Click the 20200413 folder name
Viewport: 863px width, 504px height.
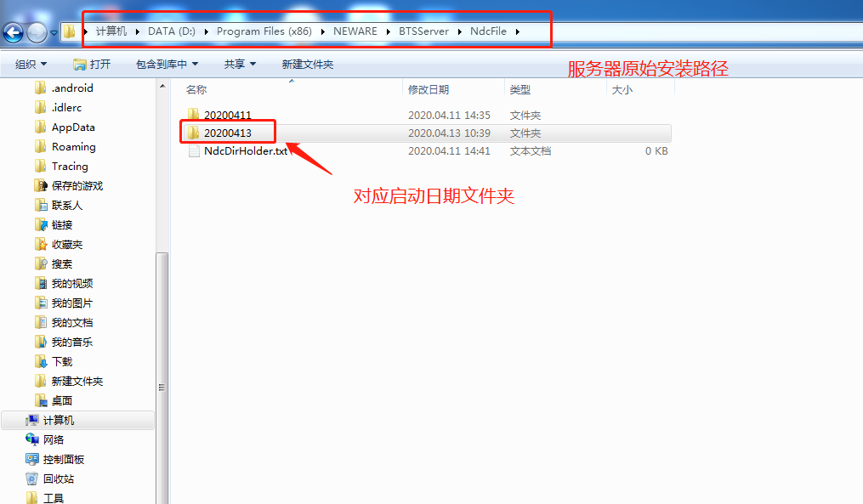227,133
